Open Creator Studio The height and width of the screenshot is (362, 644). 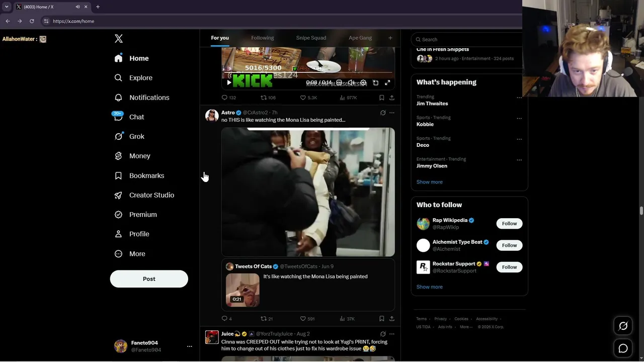coord(144,195)
